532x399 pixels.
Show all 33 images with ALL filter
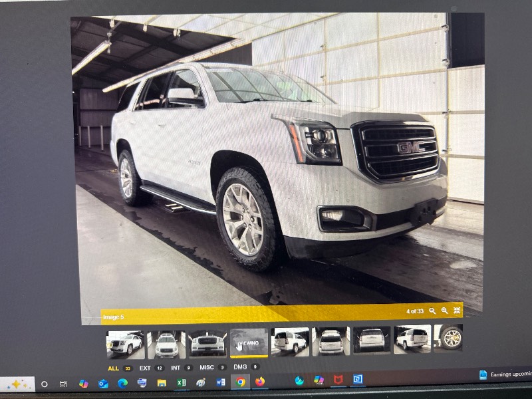coord(114,368)
